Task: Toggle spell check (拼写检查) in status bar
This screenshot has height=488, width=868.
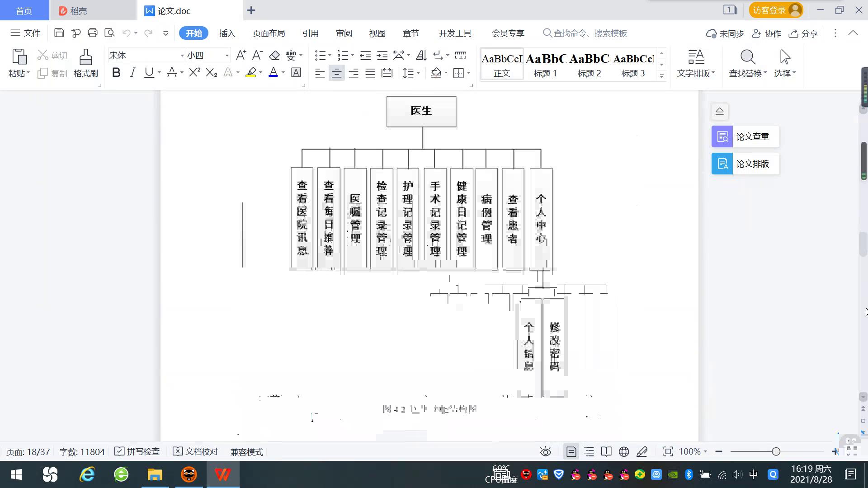Action: coord(137,451)
